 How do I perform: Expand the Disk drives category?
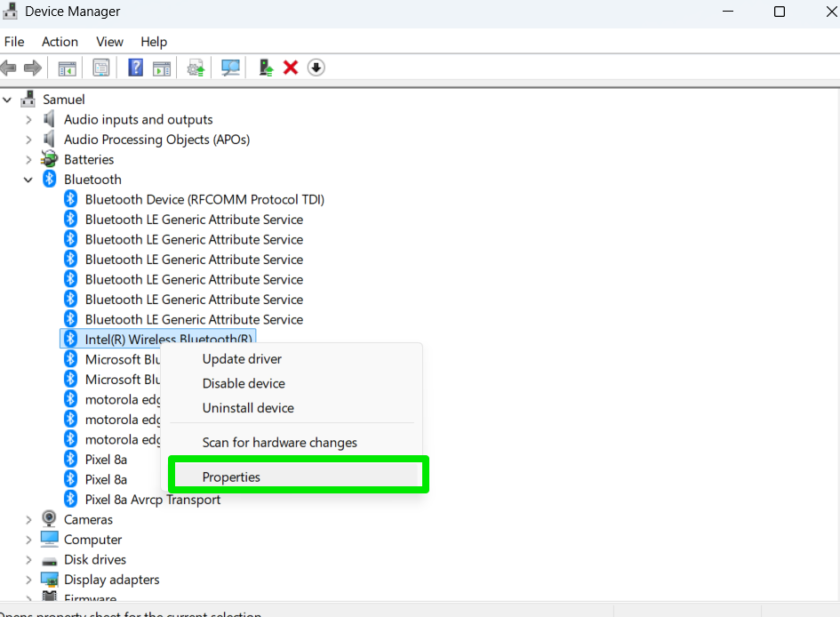28,560
